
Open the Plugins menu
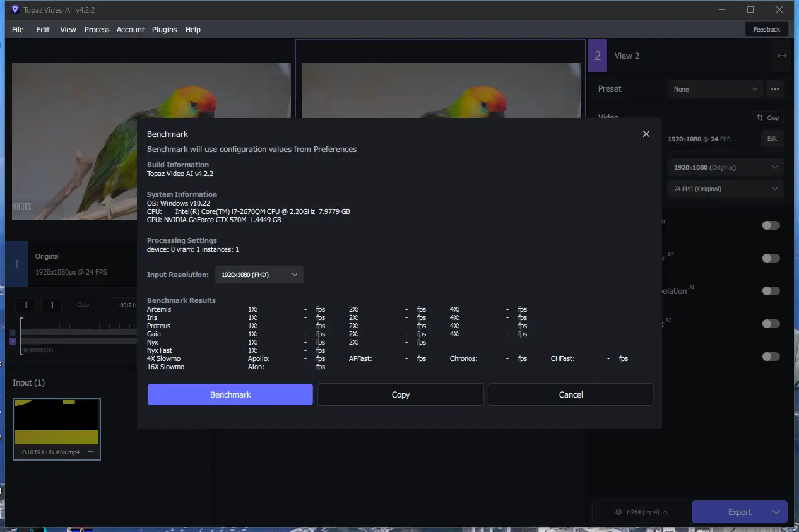coord(165,30)
